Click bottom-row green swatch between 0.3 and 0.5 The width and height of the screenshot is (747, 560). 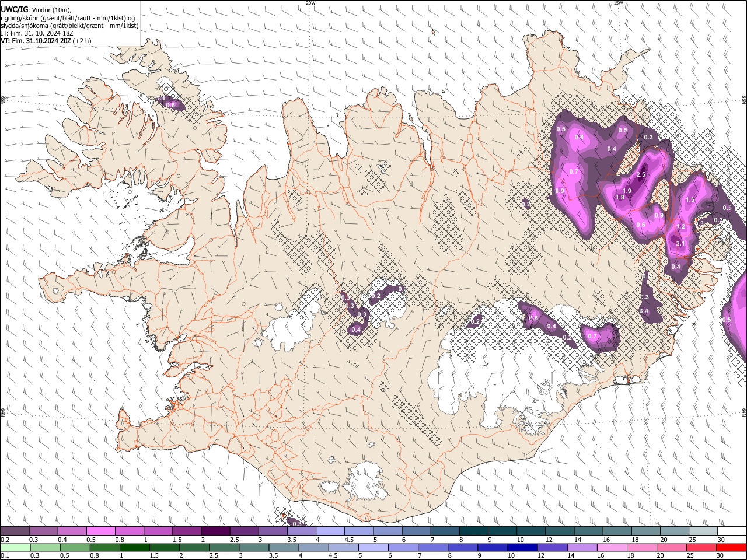pos(44,547)
